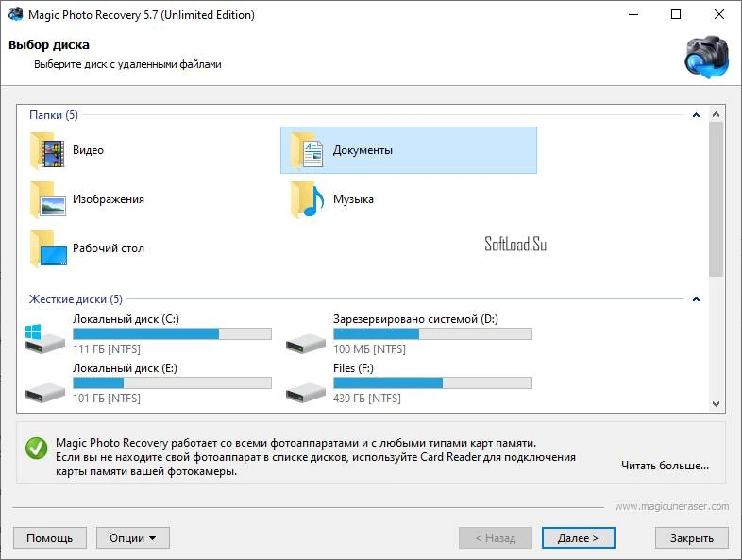Select the Локальный диск (C:) drive icon
Image resolution: width=742 pixels, height=560 pixels.
[44, 338]
